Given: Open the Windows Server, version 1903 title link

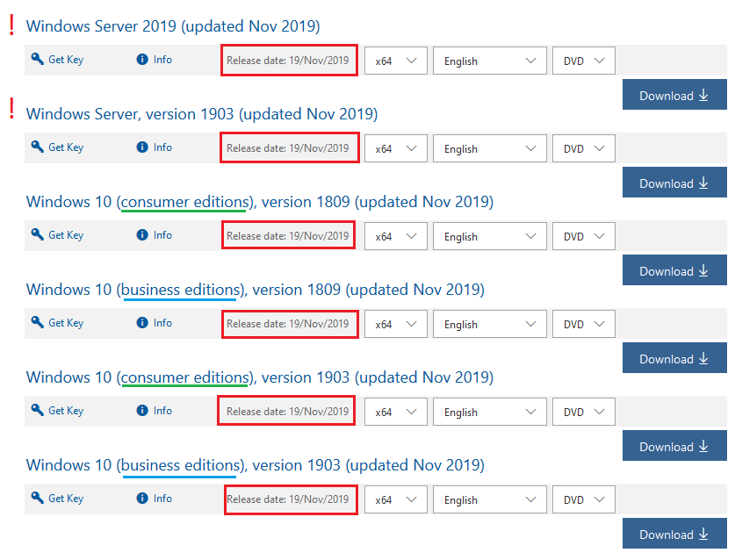Looking at the screenshot, I should pyautogui.click(x=202, y=114).
